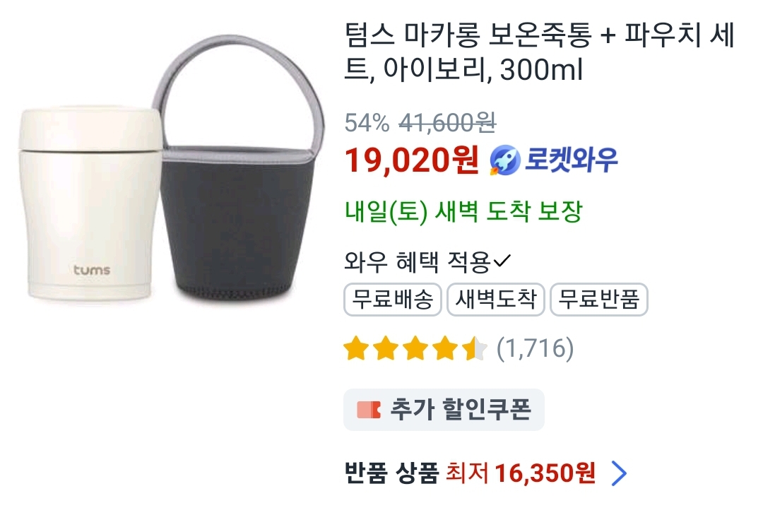Select the 새벽도착 badge

[495, 300]
